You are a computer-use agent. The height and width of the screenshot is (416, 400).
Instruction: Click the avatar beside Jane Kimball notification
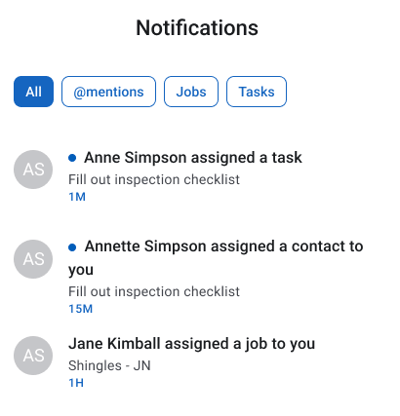(x=33, y=355)
